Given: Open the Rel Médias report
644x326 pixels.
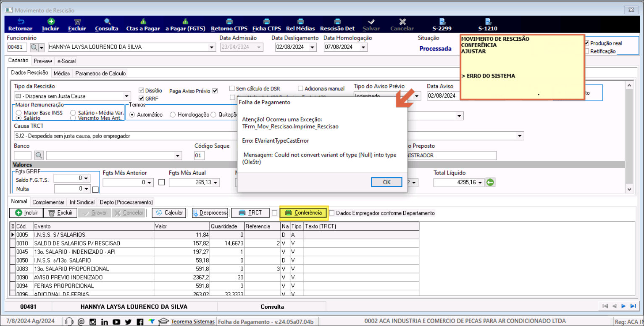Looking at the screenshot, I should click(x=300, y=21).
